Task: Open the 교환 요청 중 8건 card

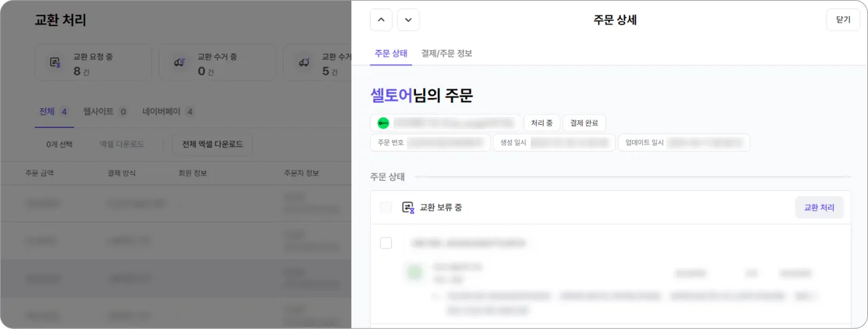Action: [x=93, y=63]
